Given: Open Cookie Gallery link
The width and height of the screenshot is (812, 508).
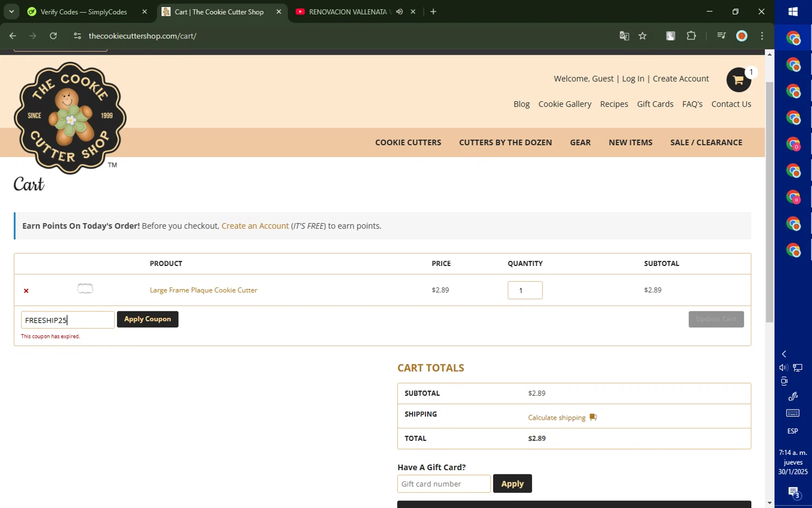Looking at the screenshot, I should point(565,104).
